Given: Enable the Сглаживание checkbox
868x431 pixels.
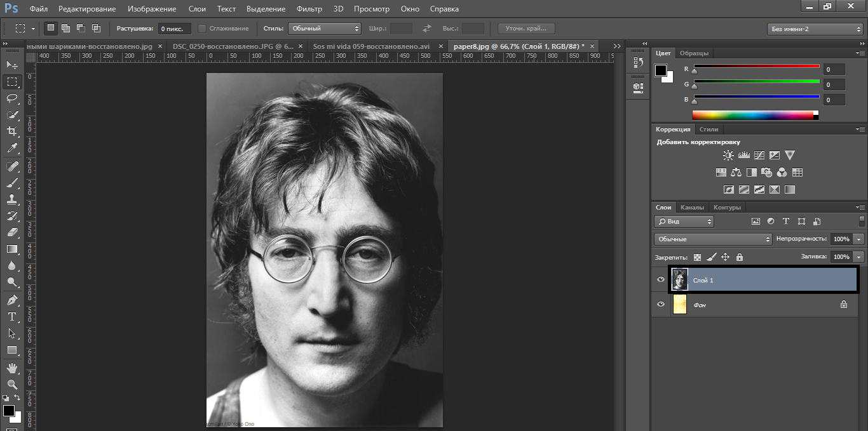Looking at the screenshot, I should click(x=202, y=29).
